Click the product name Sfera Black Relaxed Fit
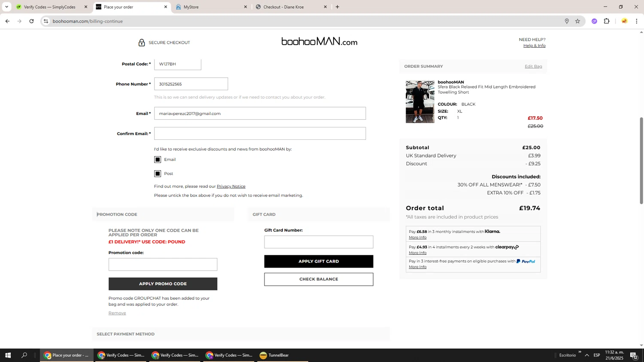Screen dimensions: 644x362 point(486,89)
